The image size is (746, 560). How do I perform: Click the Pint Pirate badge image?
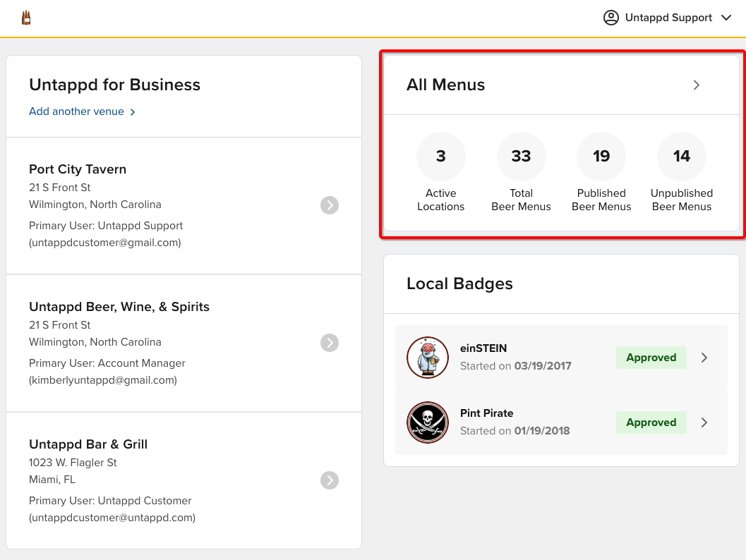[x=428, y=422]
